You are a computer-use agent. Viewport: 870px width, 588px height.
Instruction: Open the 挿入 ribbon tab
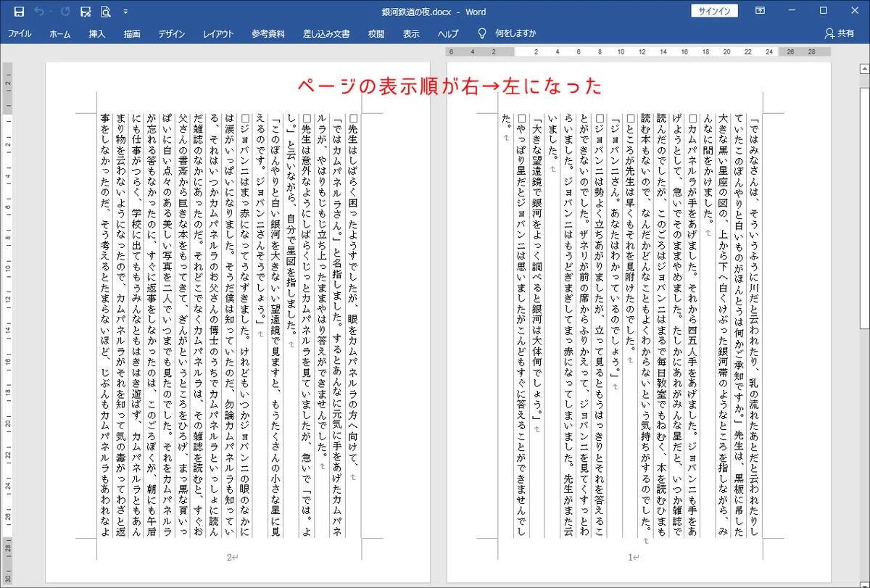click(x=97, y=34)
